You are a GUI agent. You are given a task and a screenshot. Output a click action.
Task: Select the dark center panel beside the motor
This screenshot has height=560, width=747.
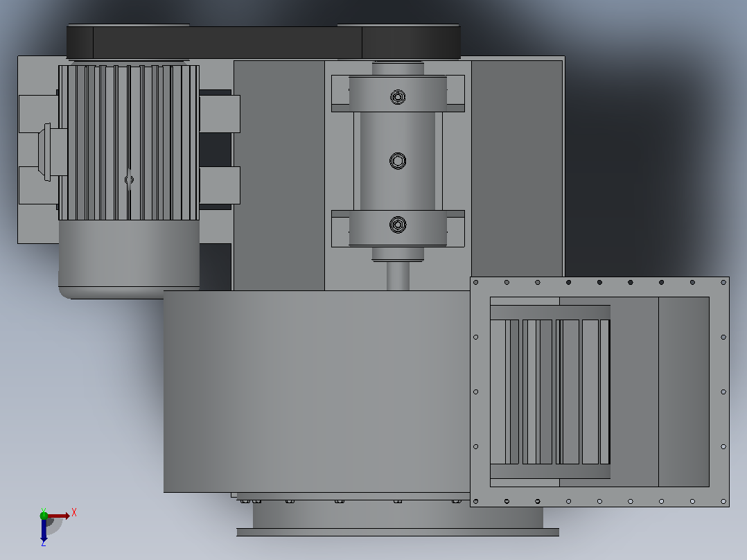click(279, 175)
